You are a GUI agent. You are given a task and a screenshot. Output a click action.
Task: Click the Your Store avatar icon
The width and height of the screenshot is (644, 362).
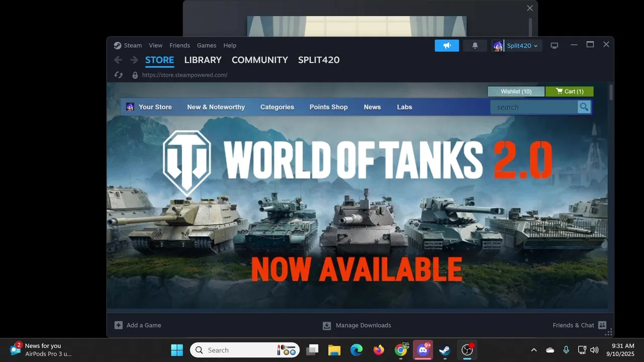point(130,107)
